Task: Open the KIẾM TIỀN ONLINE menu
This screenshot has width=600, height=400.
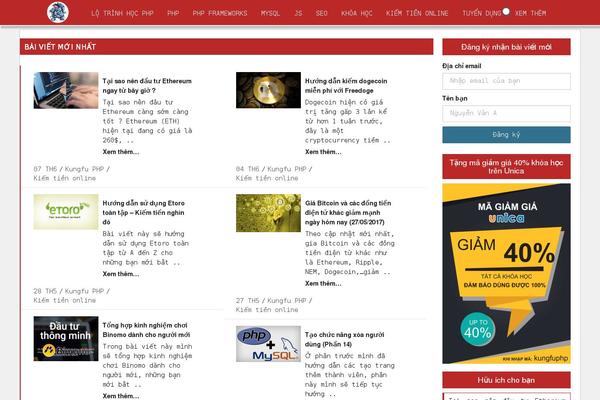Action: point(417,13)
